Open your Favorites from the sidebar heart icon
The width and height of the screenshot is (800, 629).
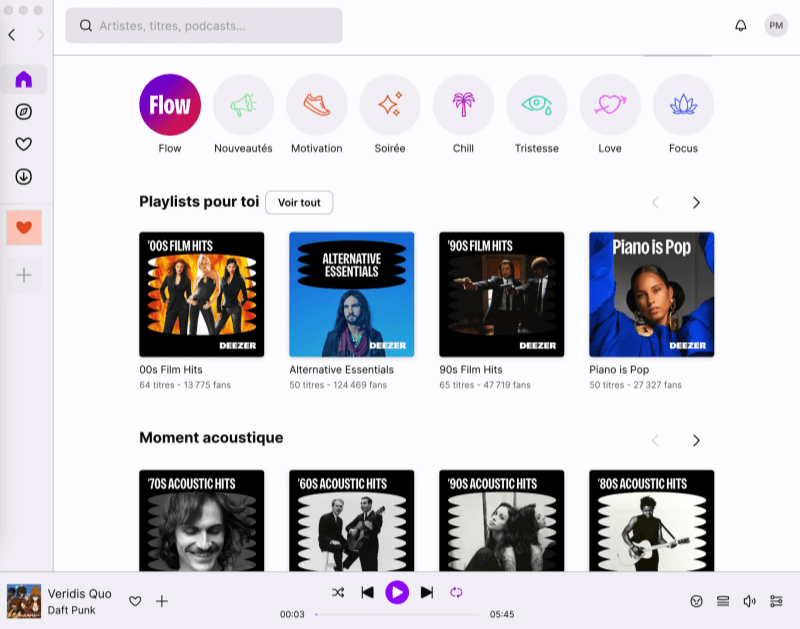23,145
